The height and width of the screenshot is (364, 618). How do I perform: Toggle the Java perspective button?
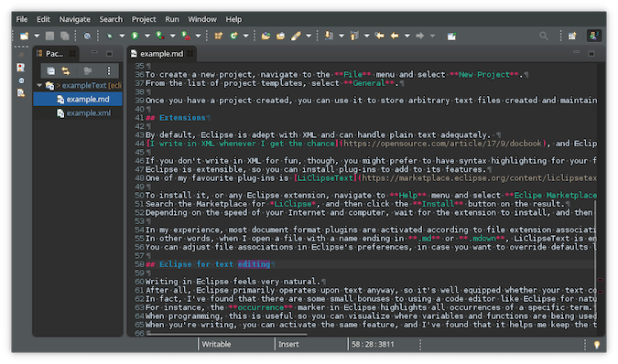coord(594,36)
